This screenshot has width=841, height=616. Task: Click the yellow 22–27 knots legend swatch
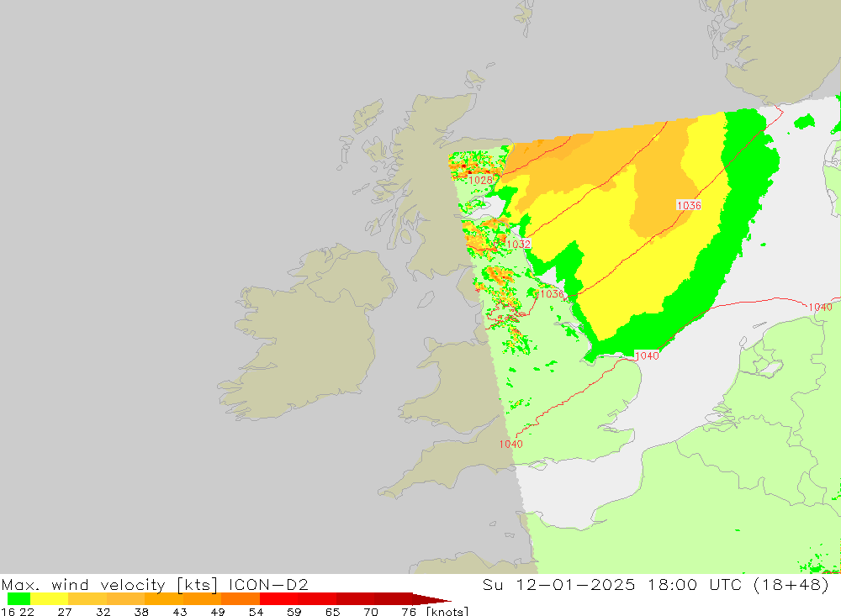50,599
